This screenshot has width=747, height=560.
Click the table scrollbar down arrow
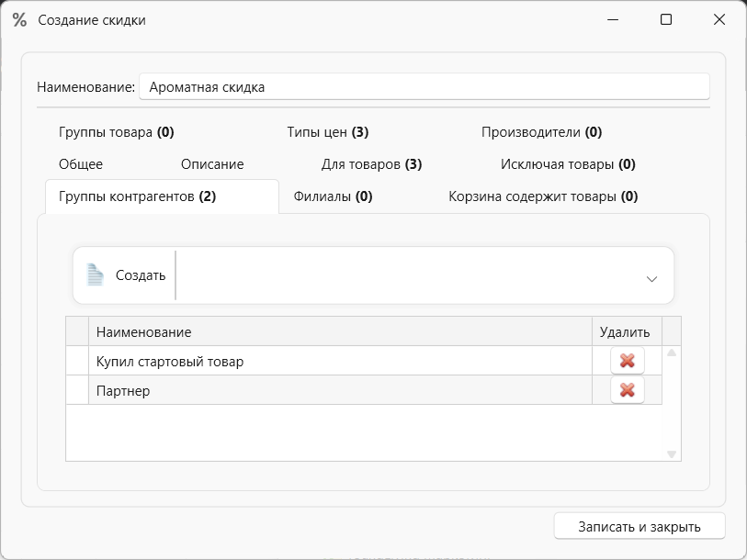672,454
